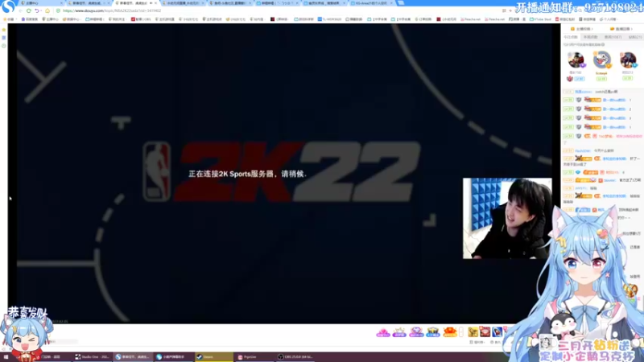The height and width of the screenshot is (362, 644).
Task: Select the daily ranking tab in chat panel
Action: (x=570, y=37)
